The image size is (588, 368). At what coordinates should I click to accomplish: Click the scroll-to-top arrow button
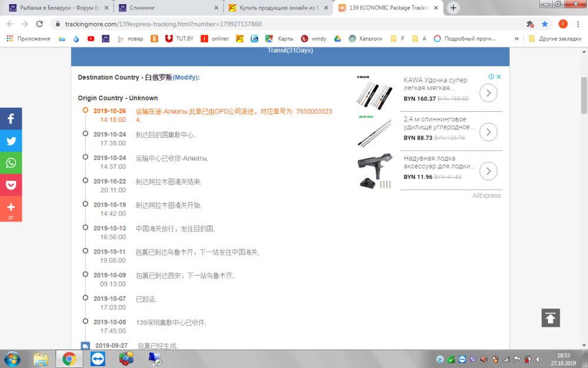coord(550,318)
